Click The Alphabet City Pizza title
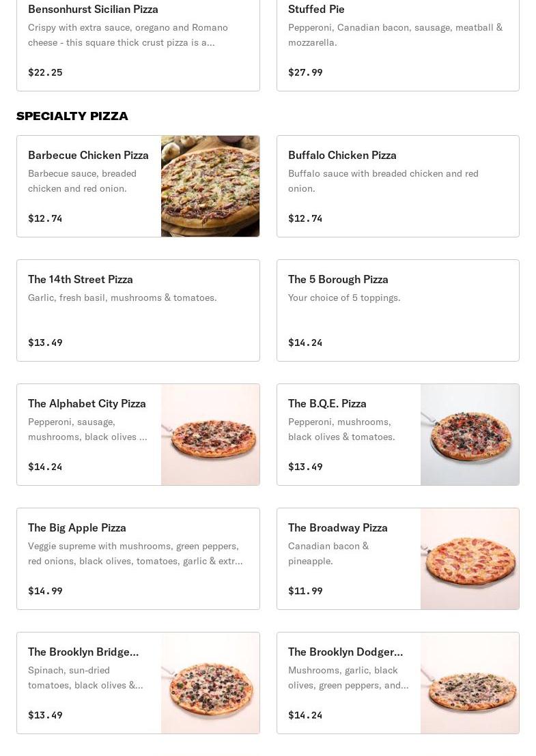536x756 pixels. point(87,403)
